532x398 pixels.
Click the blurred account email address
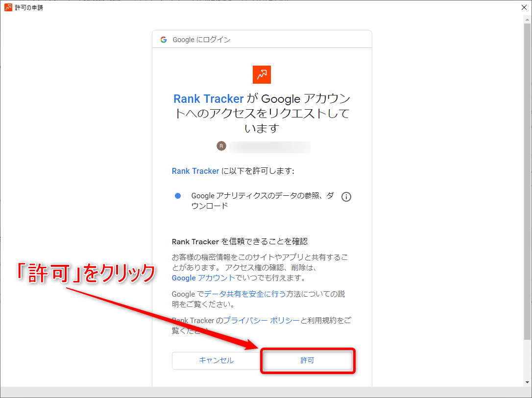[270, 146]
